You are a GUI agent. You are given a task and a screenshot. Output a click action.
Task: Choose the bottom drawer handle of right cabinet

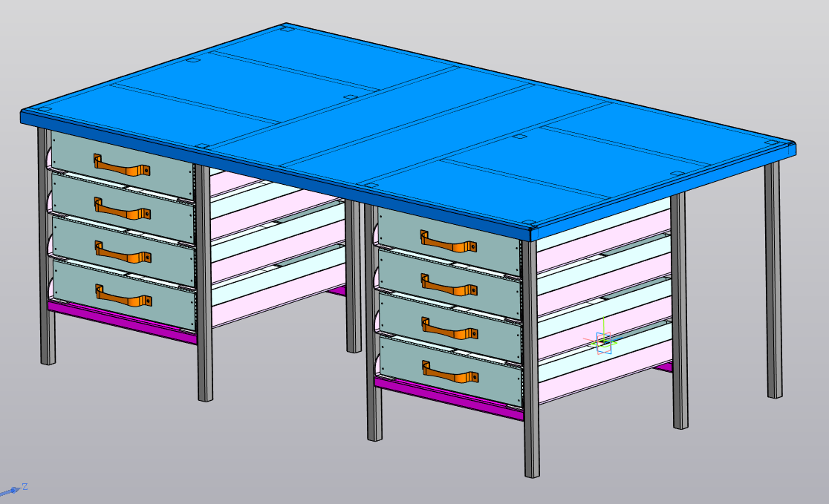(x=450, y=371)
